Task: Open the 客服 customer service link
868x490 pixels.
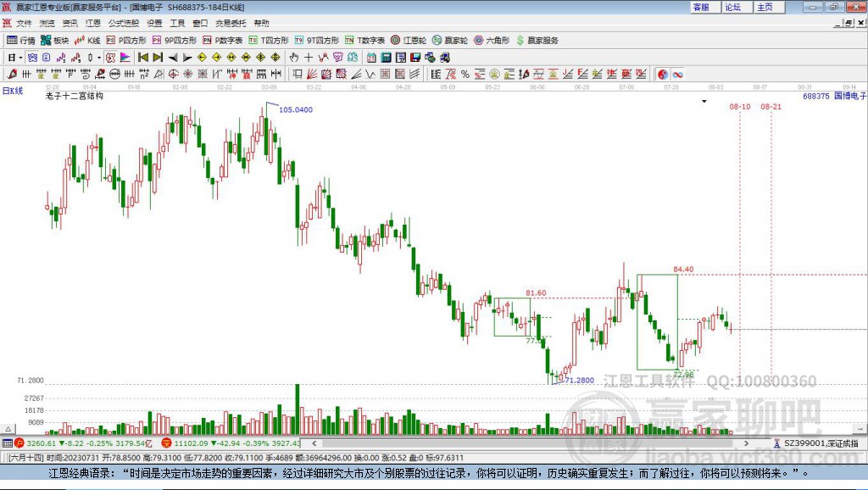Action: pos(701,7)
